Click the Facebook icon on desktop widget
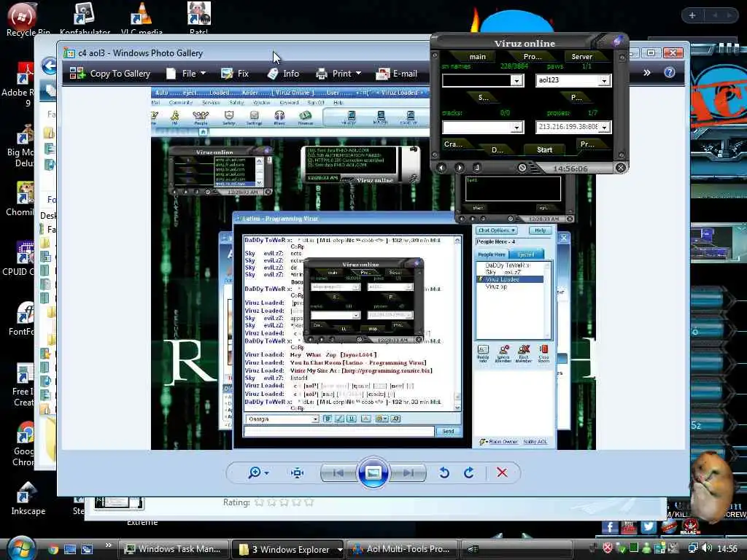Image resolution: width=747 pixels, height=560 pixels. pos(610,527)
